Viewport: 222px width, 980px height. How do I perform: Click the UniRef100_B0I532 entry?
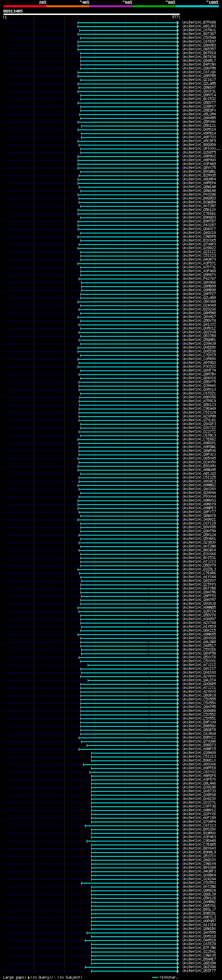pyautogui.click(x=199, y=99)
